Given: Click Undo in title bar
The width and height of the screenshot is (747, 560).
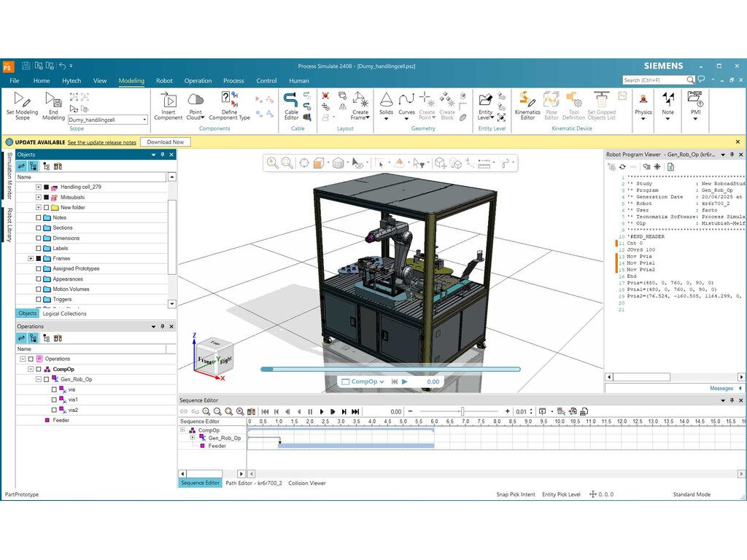Looking at the screenshot, I should tap(62, 66).
